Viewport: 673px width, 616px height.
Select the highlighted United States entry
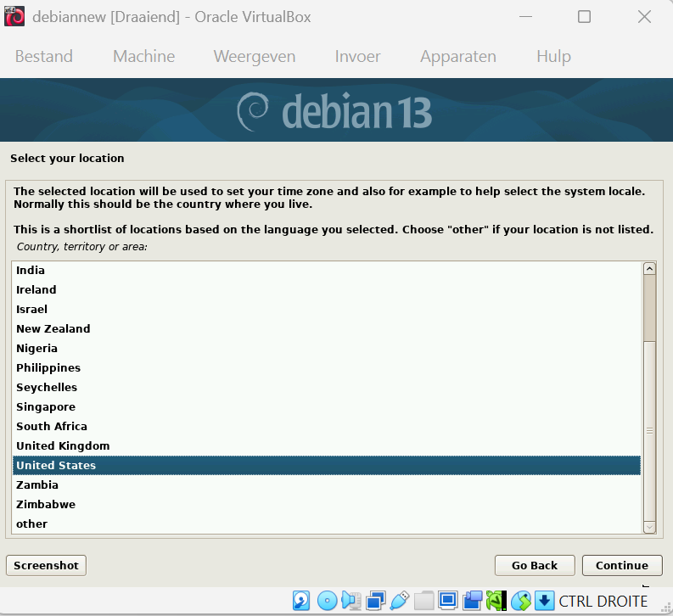click(x=326, y=466)
